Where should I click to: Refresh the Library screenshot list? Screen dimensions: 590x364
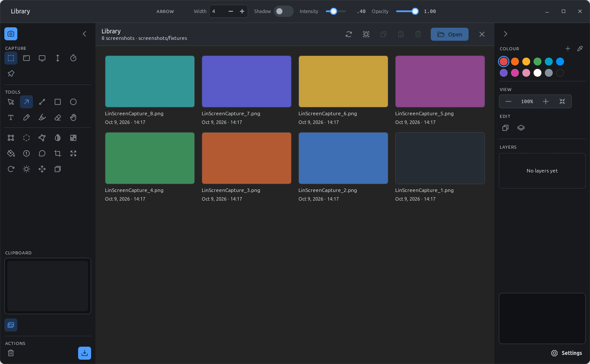pos(349,34)
